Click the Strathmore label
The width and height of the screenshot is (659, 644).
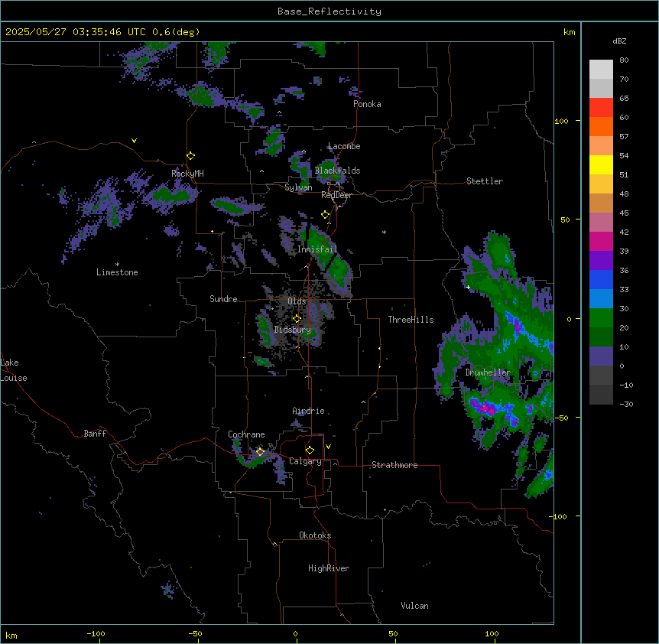(x=394, y=465)
